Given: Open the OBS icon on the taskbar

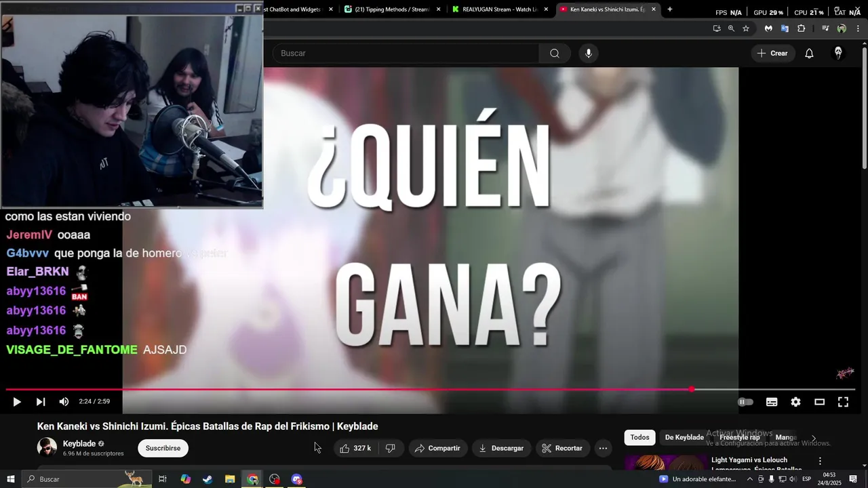Looking at the screenshot, I should pyautogui.click(x=274, y=479).
